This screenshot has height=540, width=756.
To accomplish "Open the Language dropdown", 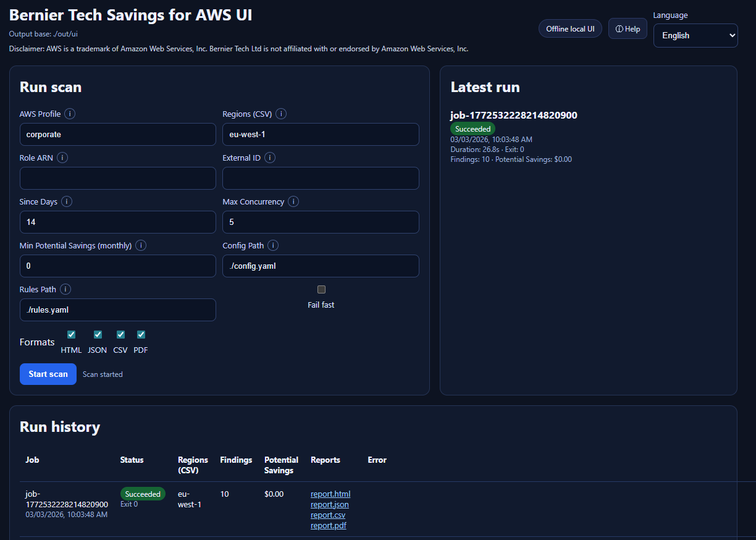I will [x=695, y=36].
